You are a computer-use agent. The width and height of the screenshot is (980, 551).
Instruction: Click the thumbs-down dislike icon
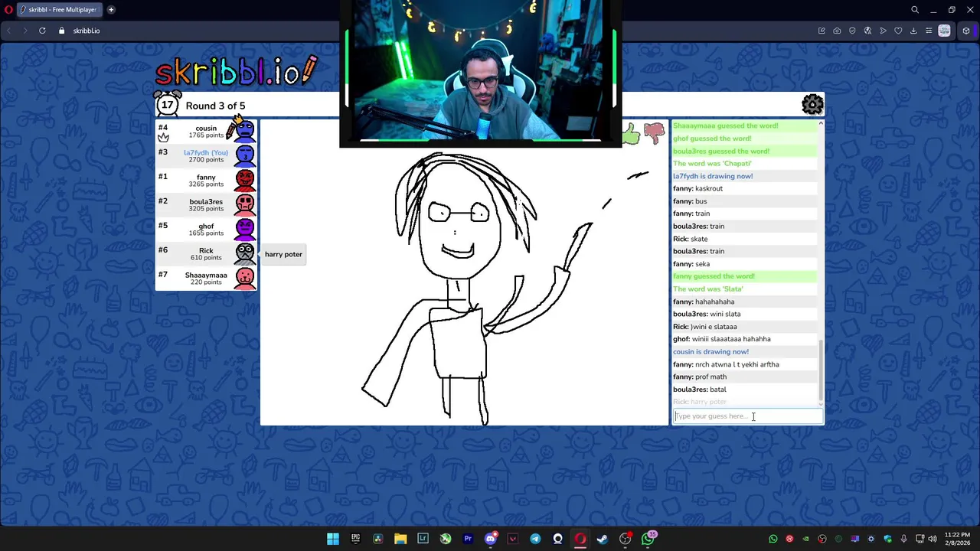click(x=654, y=133)
